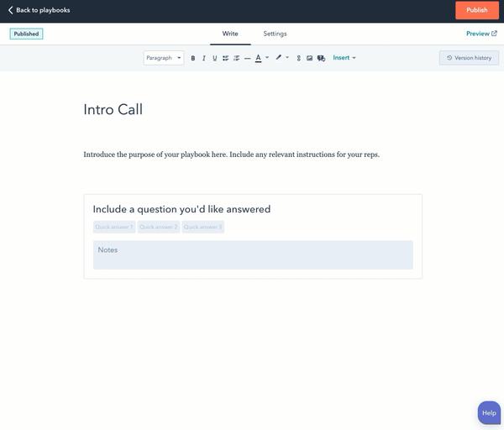Click the insert image icon
Screen dimensions: 504x430
click(x=309, y=58)
